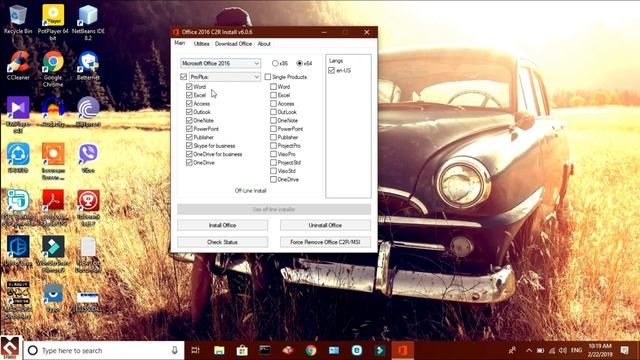This screenshot has width=640, height=360.
Task: Open the blank New Text Document desktop file
Action: 88,254
